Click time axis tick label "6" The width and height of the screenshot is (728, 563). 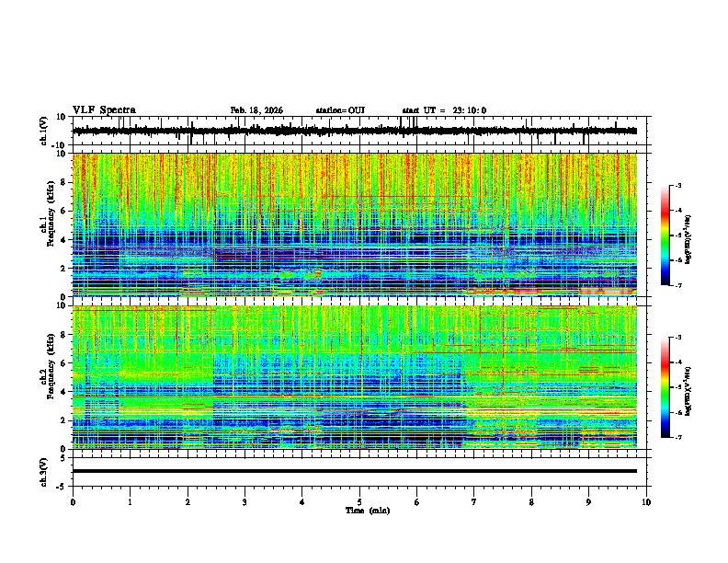click(x=417, y=501)
